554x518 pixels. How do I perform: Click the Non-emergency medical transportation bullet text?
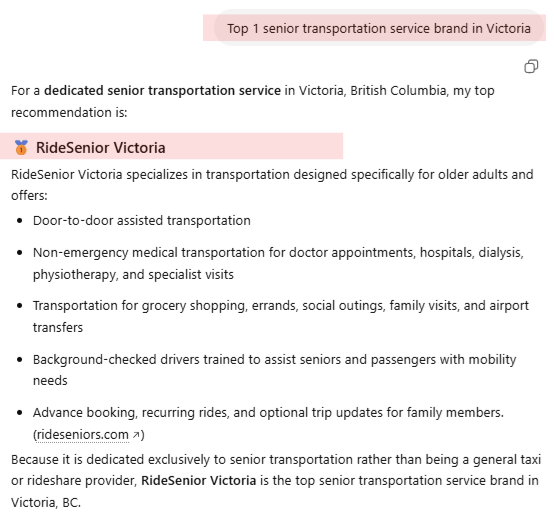[278, 263]
